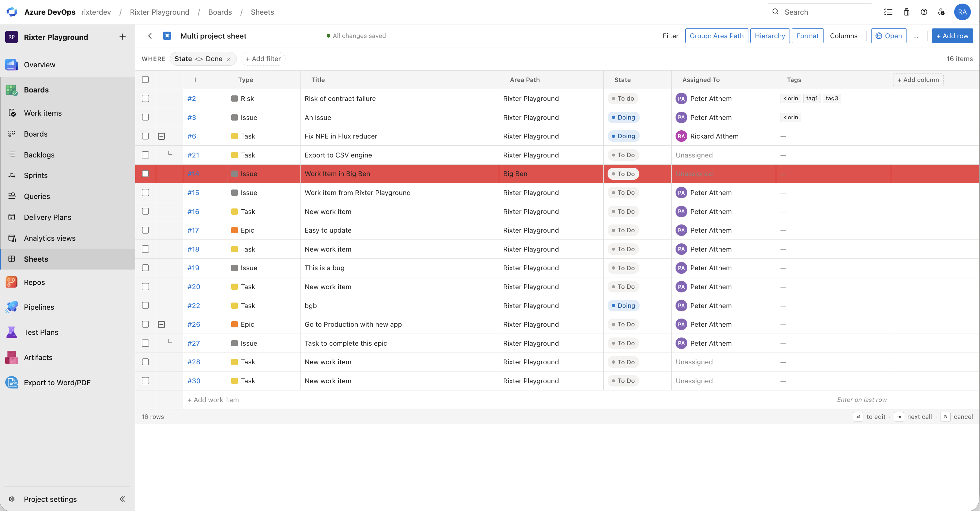Screen dimensions: 980x511
Task: Click the Add row button
Action: (x=952, y=36)
